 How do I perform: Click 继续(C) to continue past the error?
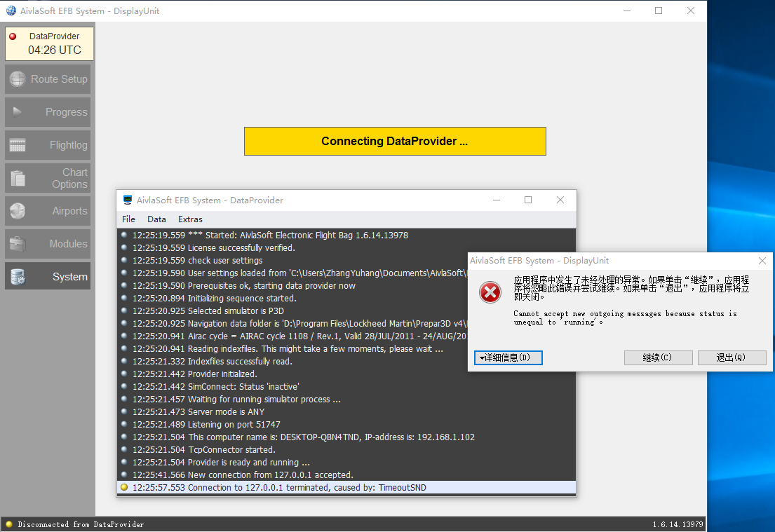click(x=658, y=357)
